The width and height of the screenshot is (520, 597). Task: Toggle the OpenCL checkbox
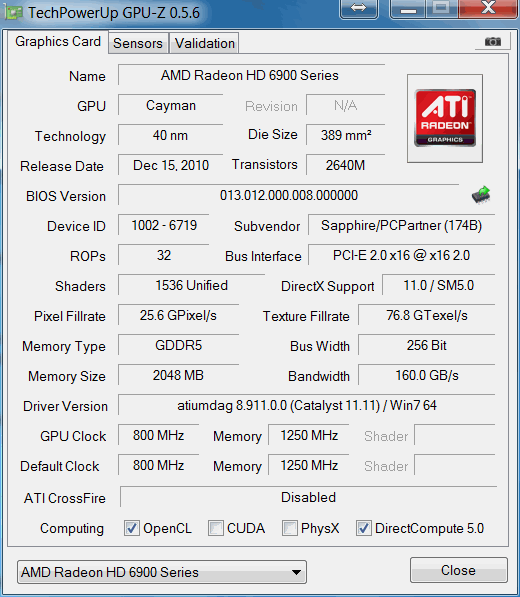pos(132,528)
